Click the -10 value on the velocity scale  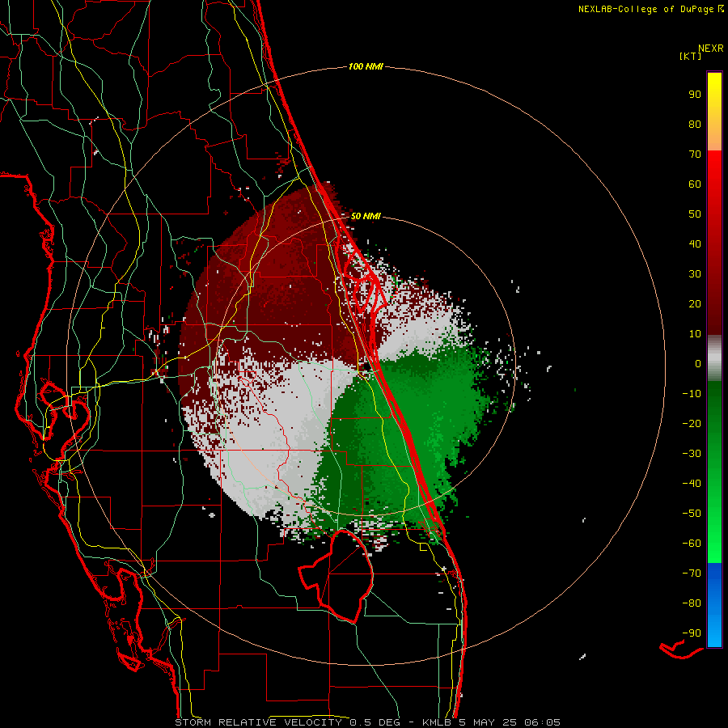click(x=692, y=394)
